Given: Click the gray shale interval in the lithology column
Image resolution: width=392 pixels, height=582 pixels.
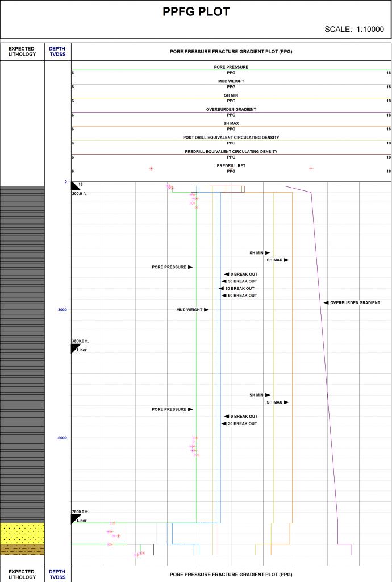Looking at the screenshot, I should point(22,355).
